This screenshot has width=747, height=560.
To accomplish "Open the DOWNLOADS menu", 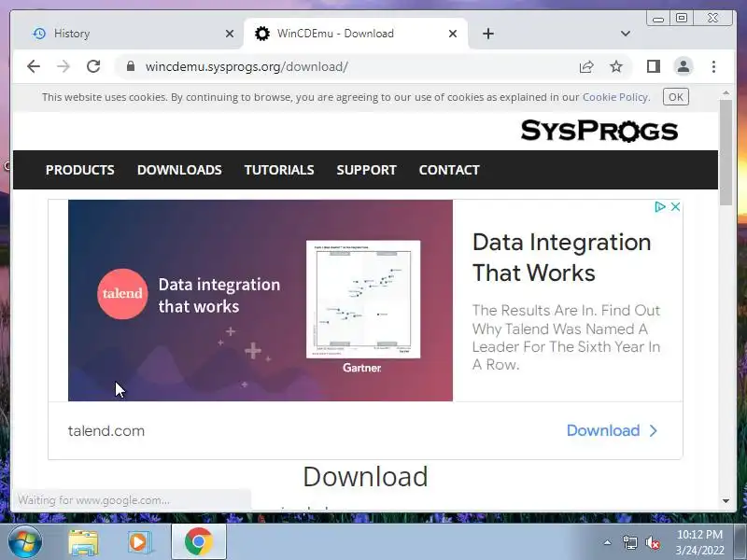I will tap(179, 170).
